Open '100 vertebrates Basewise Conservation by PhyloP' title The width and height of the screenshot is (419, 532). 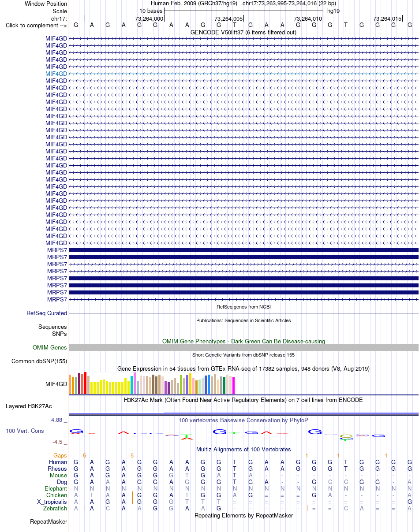click(243, 420)
